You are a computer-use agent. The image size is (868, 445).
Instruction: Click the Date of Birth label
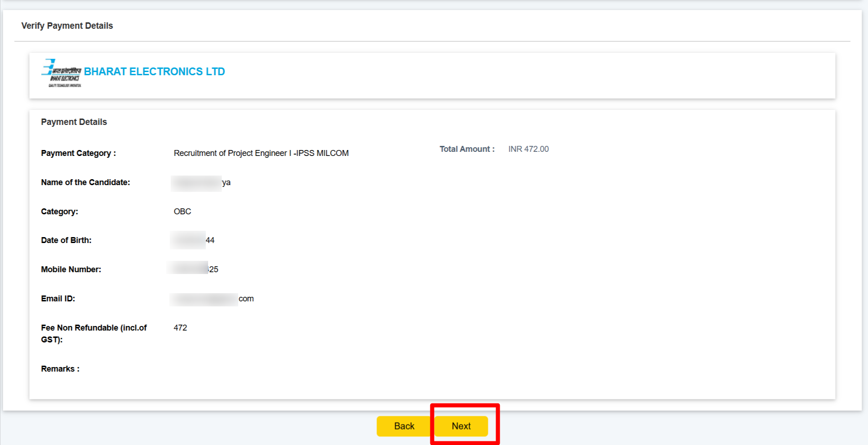[x=66, y=240]
